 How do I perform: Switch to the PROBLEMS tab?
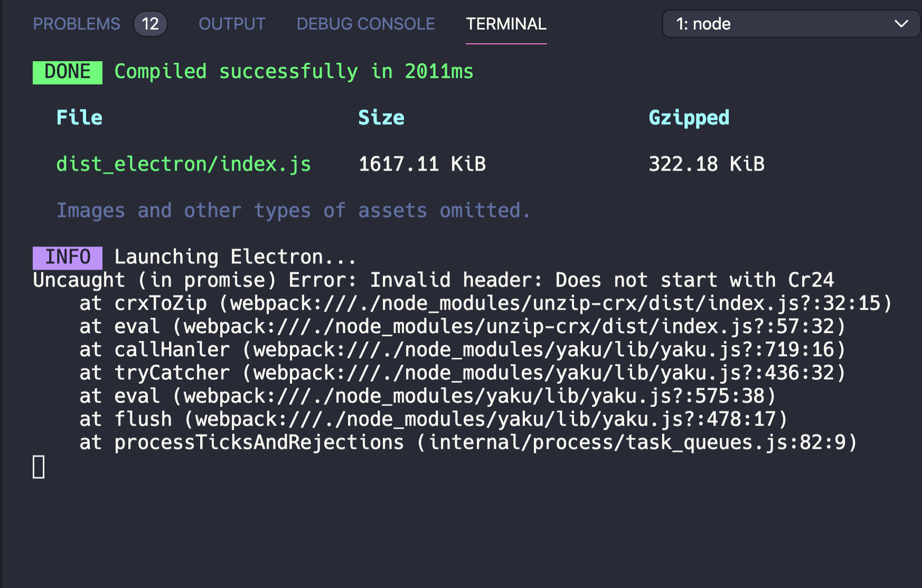(76, 24)
